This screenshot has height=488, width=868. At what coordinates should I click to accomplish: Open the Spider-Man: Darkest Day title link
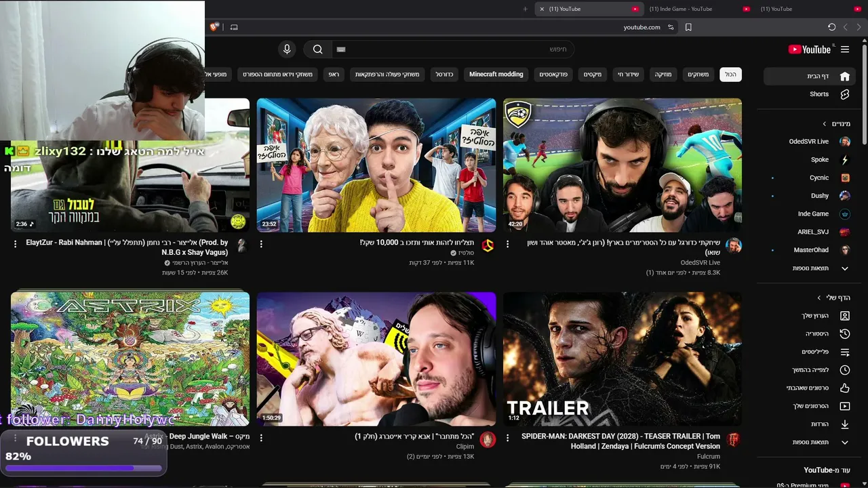(620, 441)
